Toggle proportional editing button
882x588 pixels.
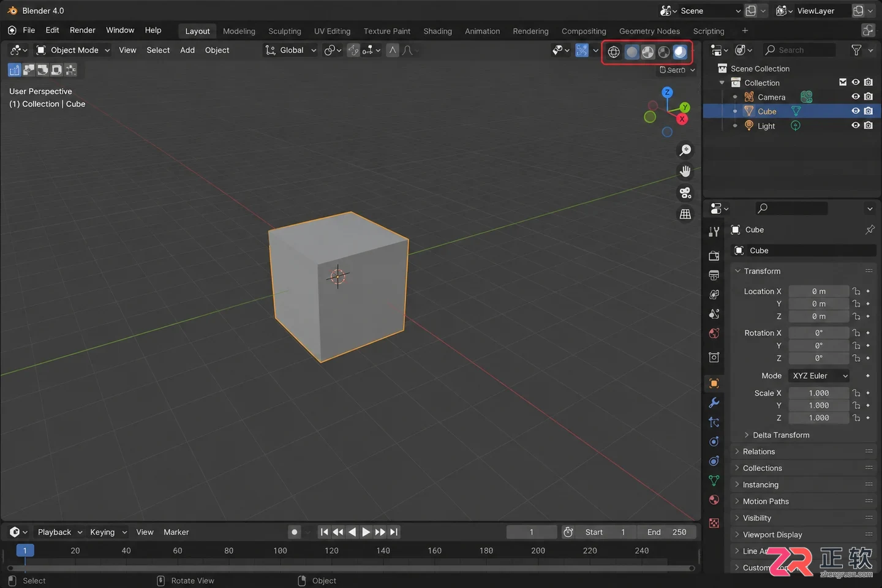click(393, 50)
